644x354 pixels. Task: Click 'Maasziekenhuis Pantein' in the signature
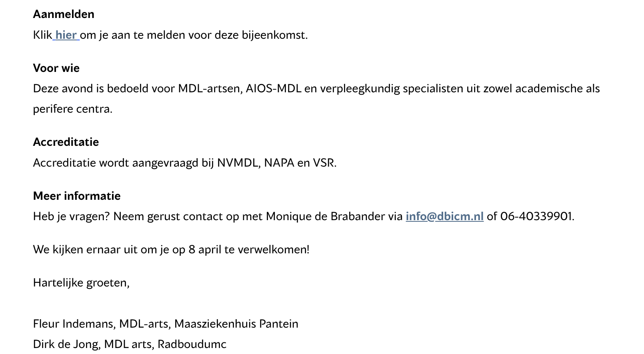[236, 324]
